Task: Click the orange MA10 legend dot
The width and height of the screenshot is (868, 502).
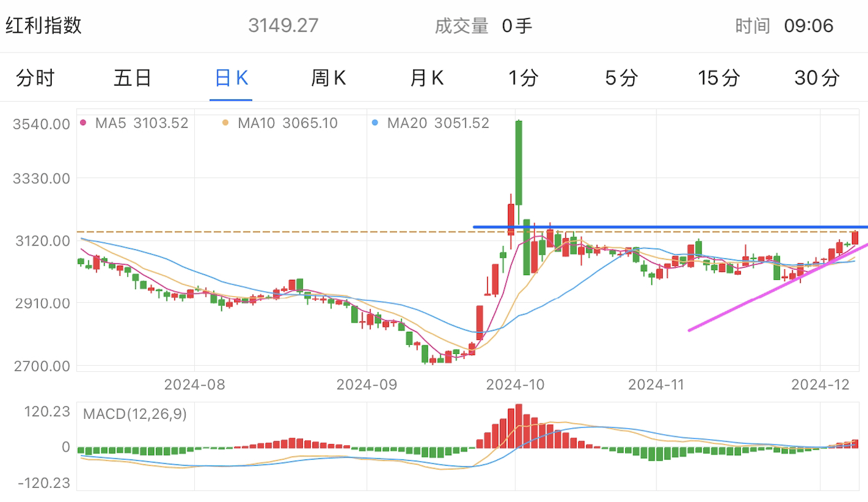Action: tap(226, 123)
